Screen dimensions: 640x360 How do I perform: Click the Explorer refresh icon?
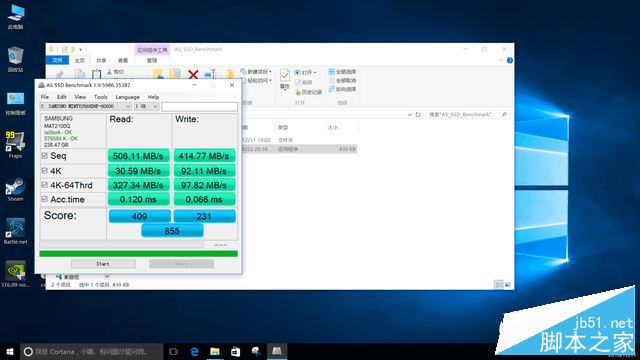pyautogui.click(x=418, y=115)
